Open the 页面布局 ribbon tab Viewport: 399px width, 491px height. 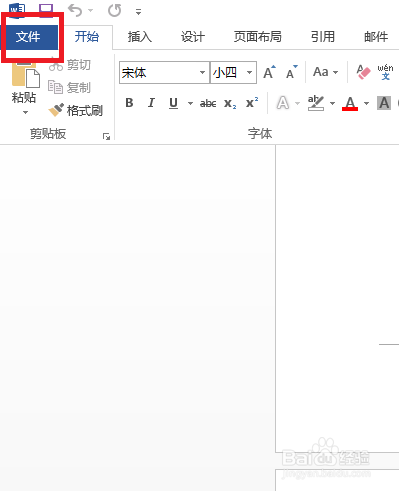click(258, 37)
